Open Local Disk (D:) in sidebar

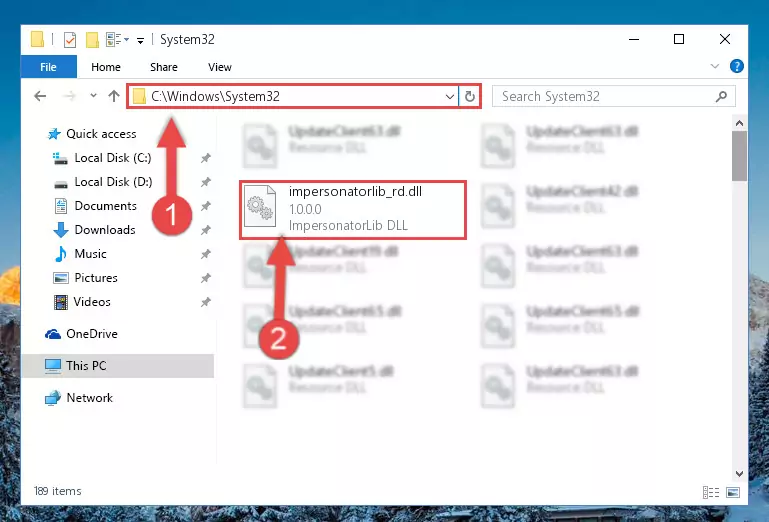point(103,182)
